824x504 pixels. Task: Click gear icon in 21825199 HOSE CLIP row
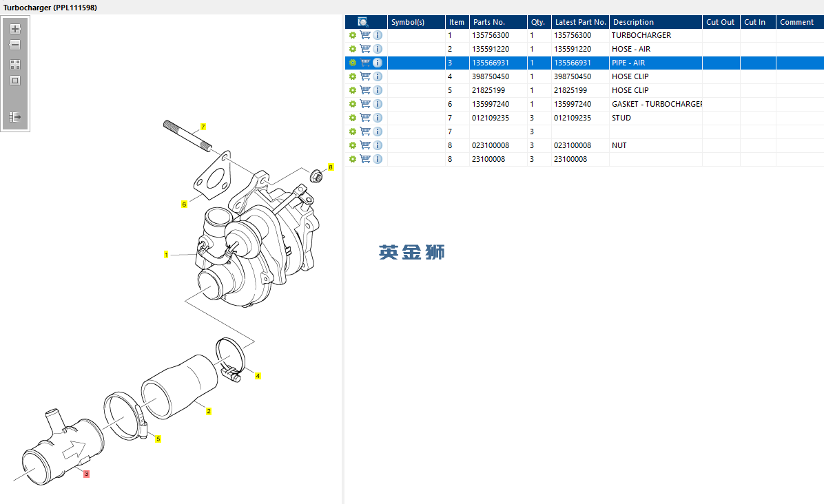[353, 90]
